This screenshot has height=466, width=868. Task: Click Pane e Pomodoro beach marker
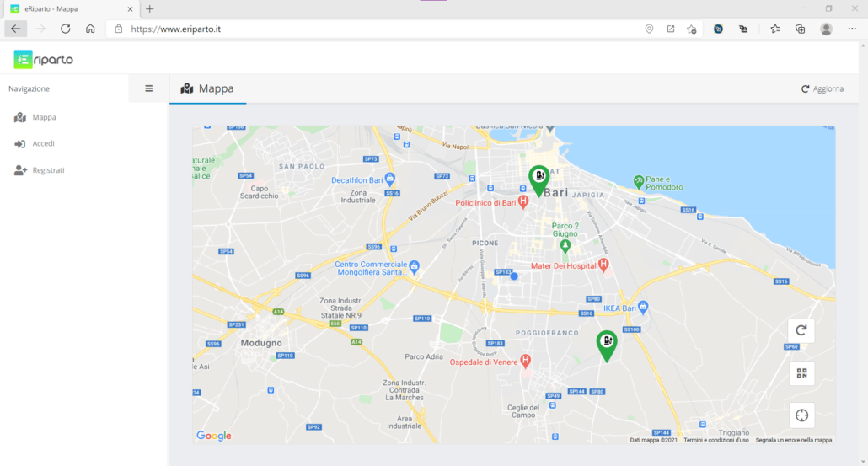point(638,182)
